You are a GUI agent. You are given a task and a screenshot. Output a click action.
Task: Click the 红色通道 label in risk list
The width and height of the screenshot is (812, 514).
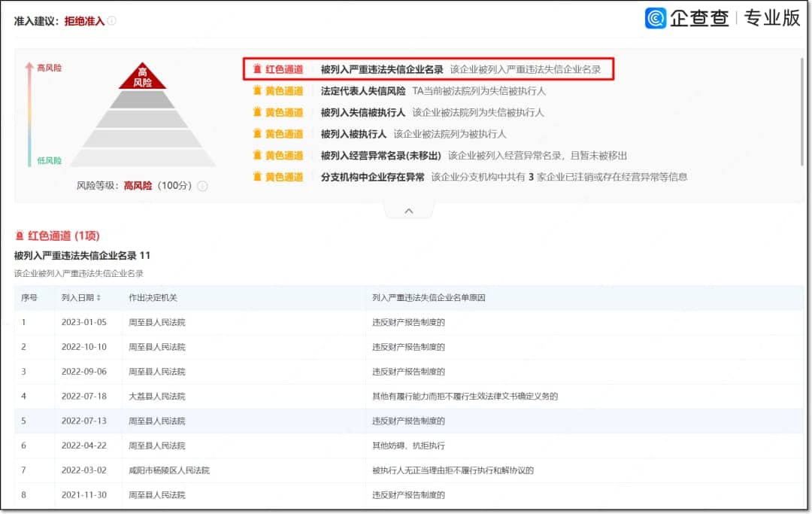point(284,69)
